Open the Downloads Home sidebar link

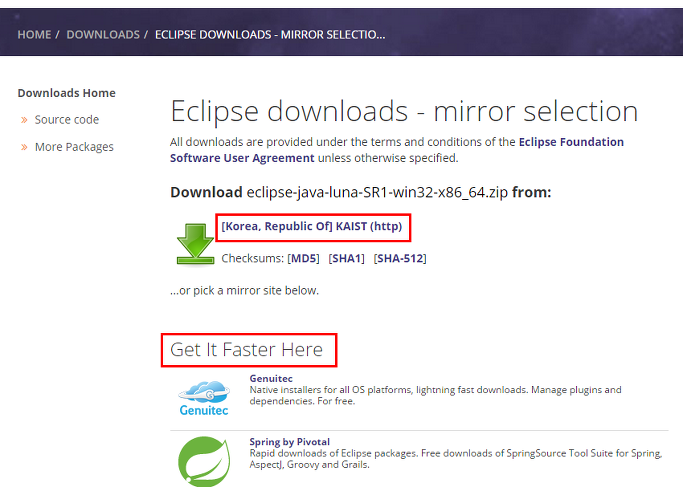point(67,93)
